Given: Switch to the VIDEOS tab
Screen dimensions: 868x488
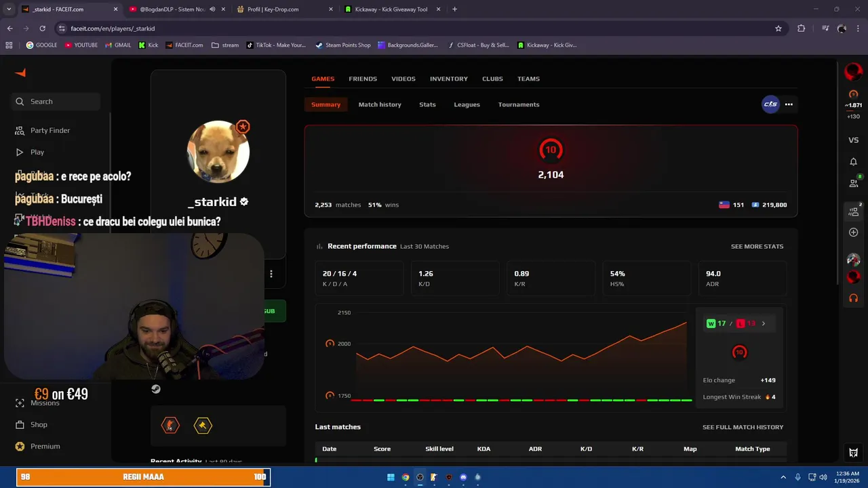Looking at the screenshot, I should click(x=403, y=79).
